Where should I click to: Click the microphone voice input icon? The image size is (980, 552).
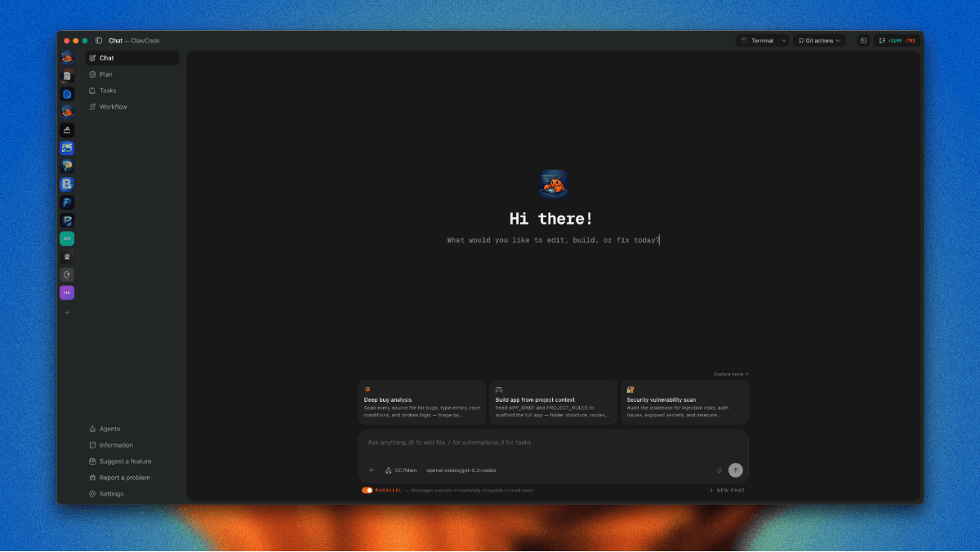click(719, 470)
